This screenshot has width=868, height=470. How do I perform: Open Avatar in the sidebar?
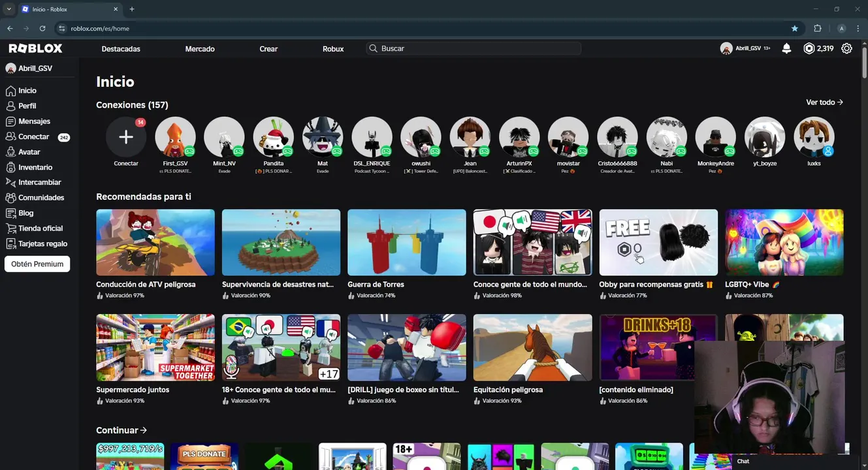tap(29, 152)
